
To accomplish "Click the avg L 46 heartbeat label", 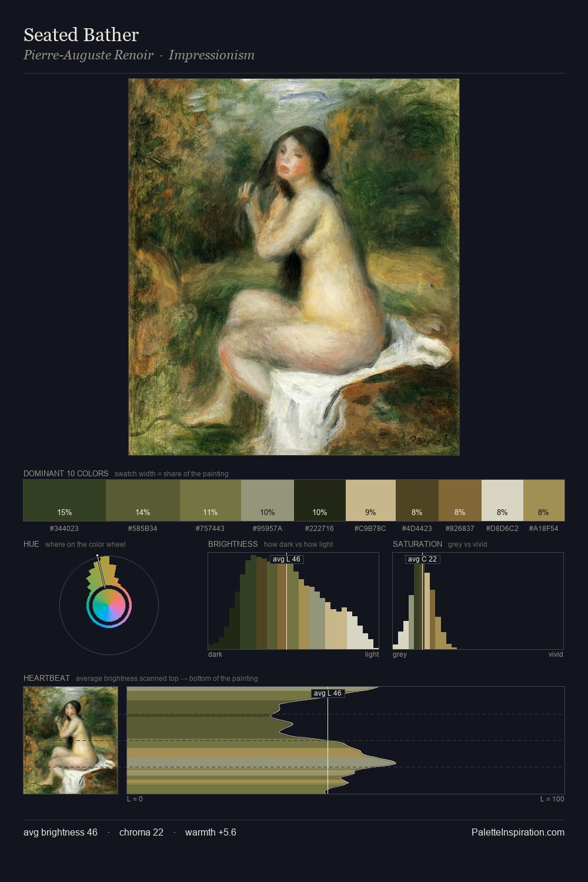I will [328, 693].
